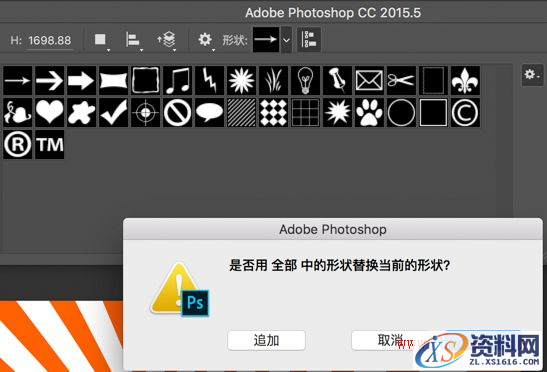Select the heart shape
This screenshot has height=372, width=547.
[x=50, y=112]
